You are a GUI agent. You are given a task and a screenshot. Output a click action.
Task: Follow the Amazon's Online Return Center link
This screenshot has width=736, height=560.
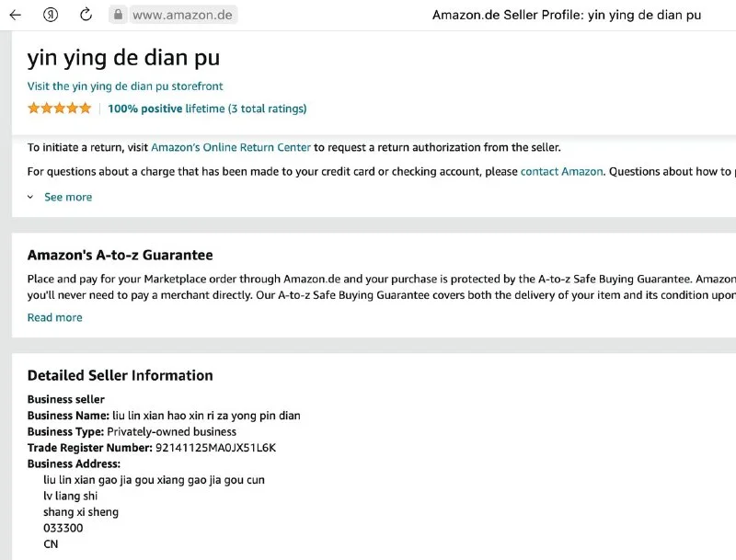point(231,147)
